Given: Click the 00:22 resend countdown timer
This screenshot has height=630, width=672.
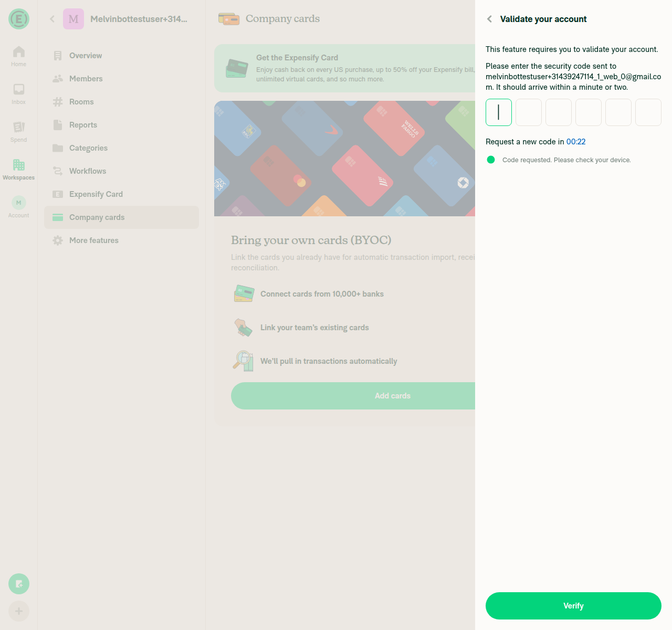Looking at the screenshot, I should coord(576,142).
